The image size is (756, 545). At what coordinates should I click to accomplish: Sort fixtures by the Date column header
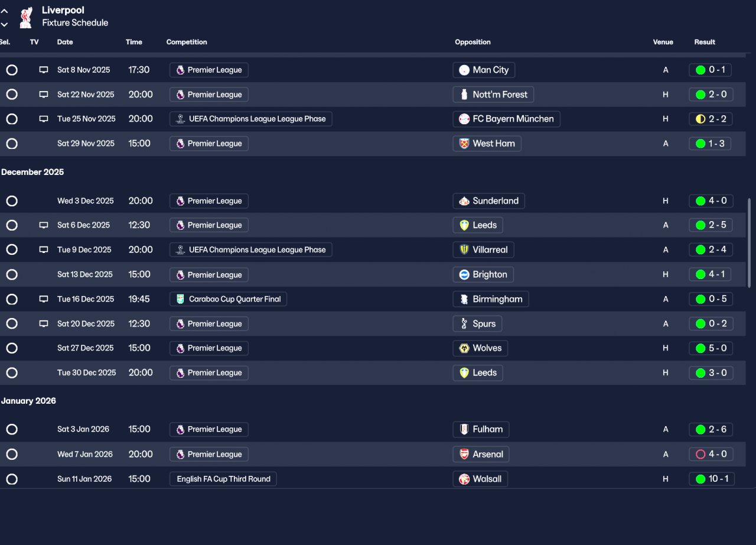(x=65, y=42)
